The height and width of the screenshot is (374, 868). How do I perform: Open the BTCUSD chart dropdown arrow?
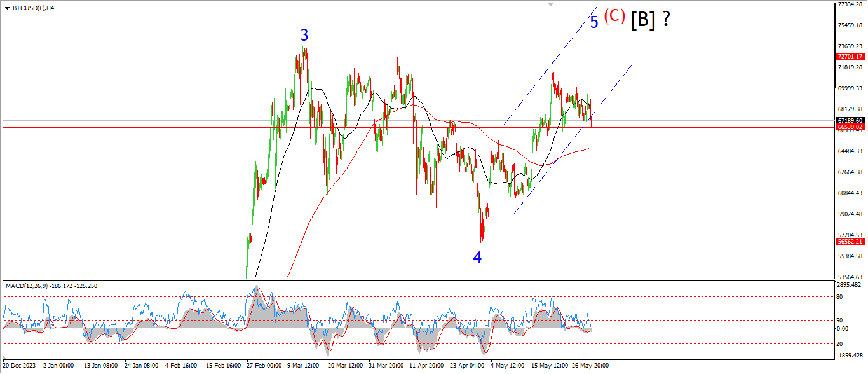pos(7,8)
